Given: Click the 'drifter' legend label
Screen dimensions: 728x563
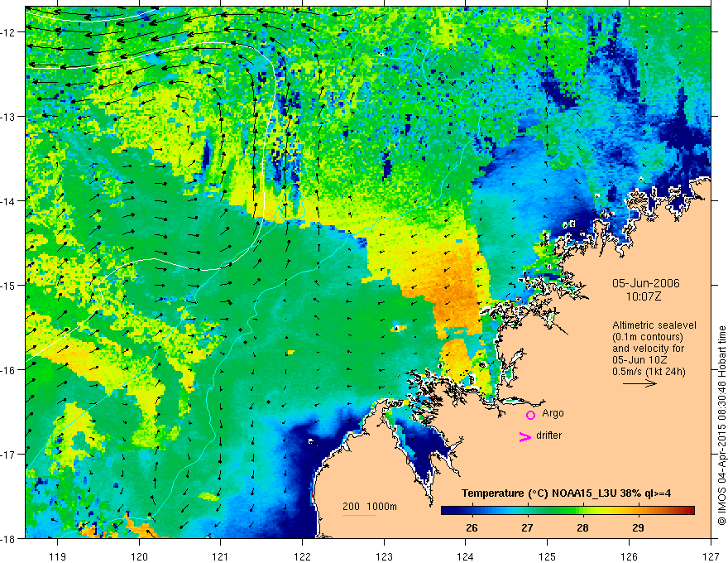Looking at the screenshot, I should coord(548,435).
